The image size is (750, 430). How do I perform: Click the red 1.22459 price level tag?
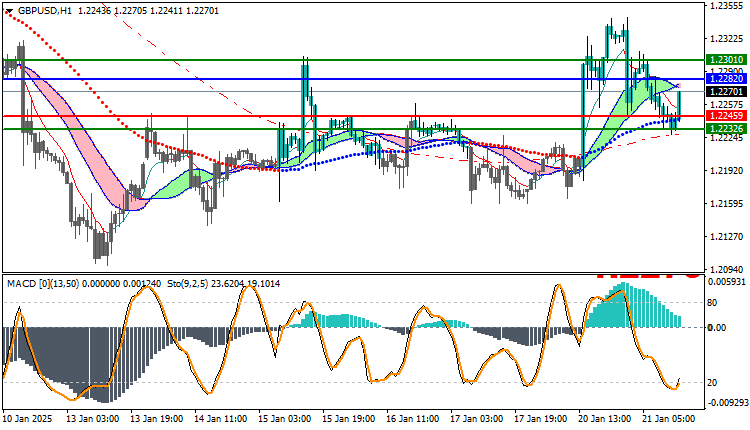(726, 116)
